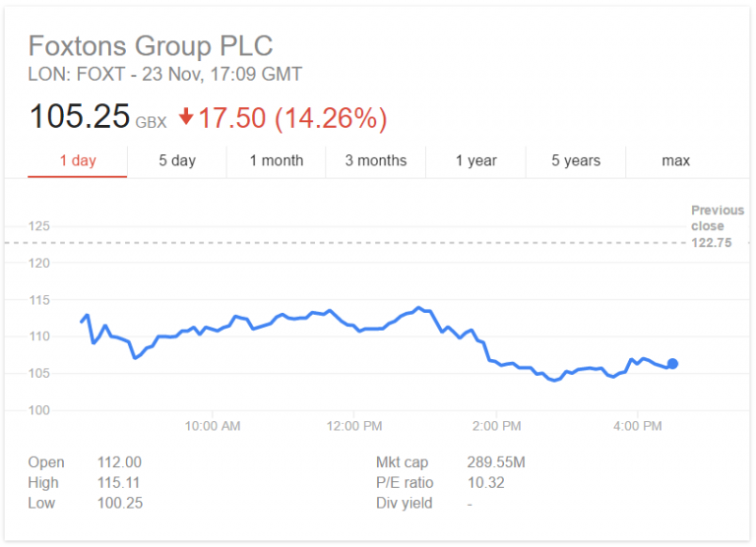Click the 105.25 current price
The height and width of the screenshot is (547, 756).
80,117
